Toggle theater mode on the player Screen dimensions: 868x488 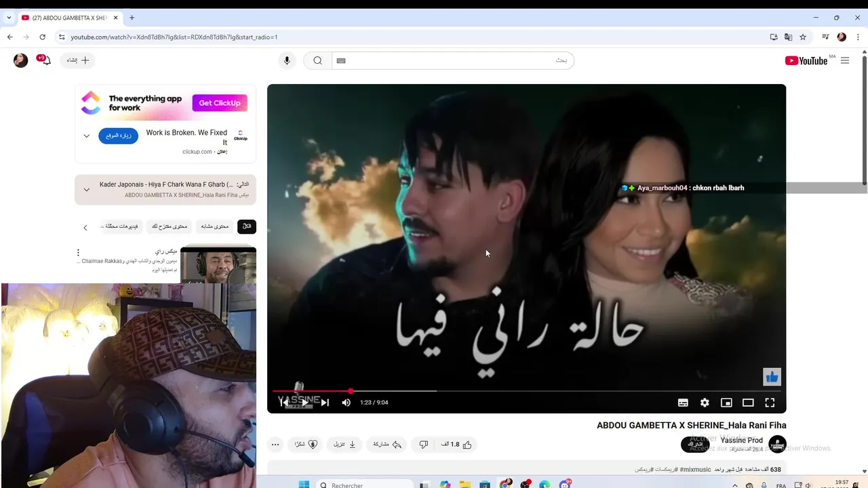(x=748, y=403)
